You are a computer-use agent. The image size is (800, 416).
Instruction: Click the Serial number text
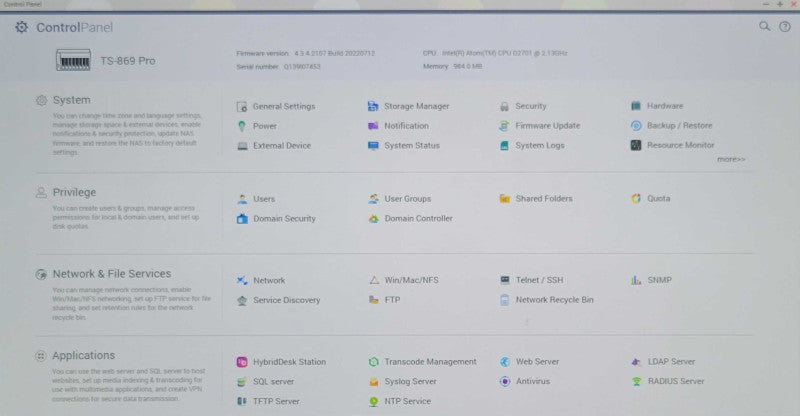click(279, 66)
